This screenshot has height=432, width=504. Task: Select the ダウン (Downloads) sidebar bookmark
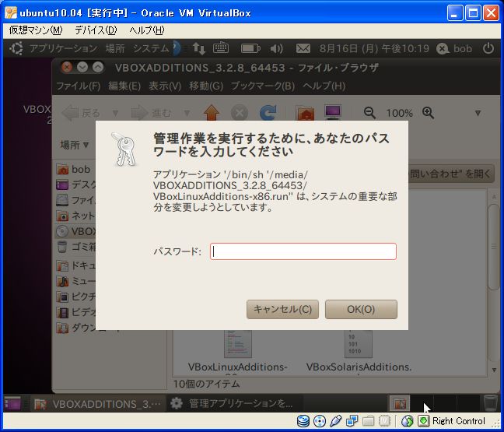76,328
